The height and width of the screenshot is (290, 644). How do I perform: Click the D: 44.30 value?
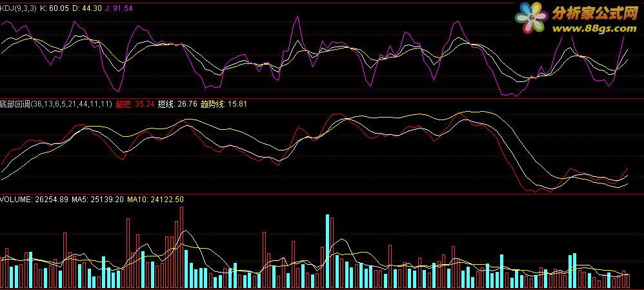86,8
